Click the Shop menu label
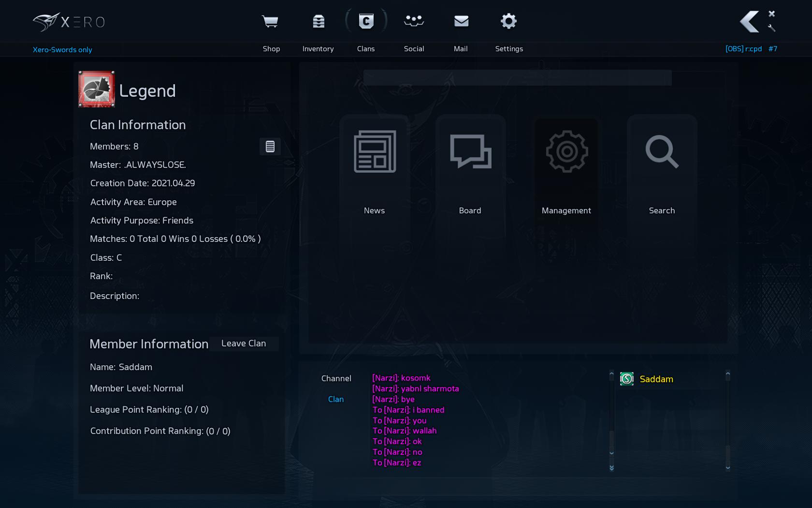 [x=271, y=49]
